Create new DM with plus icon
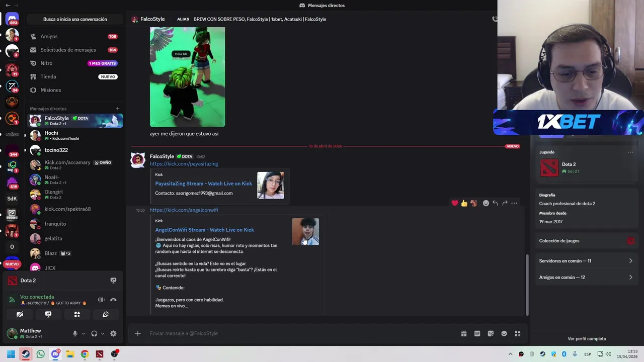 pos(117,109)
